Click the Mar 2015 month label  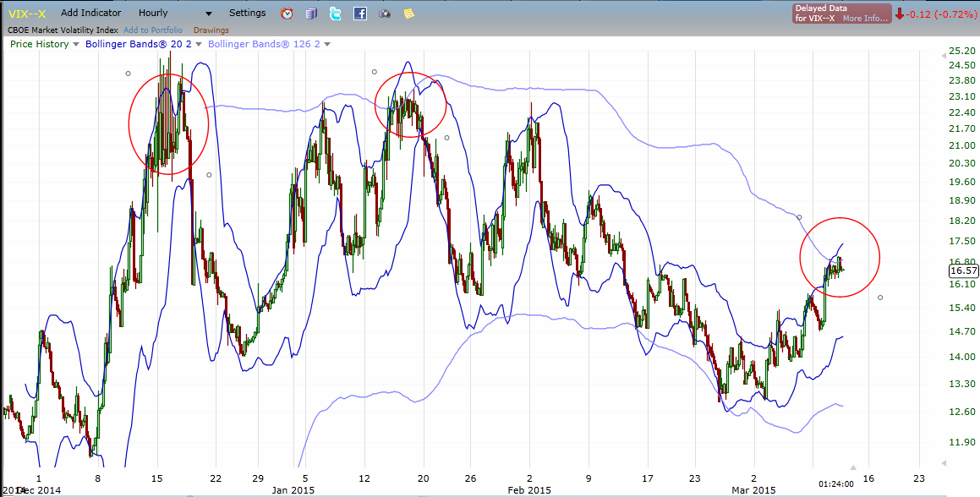point(755,490)
